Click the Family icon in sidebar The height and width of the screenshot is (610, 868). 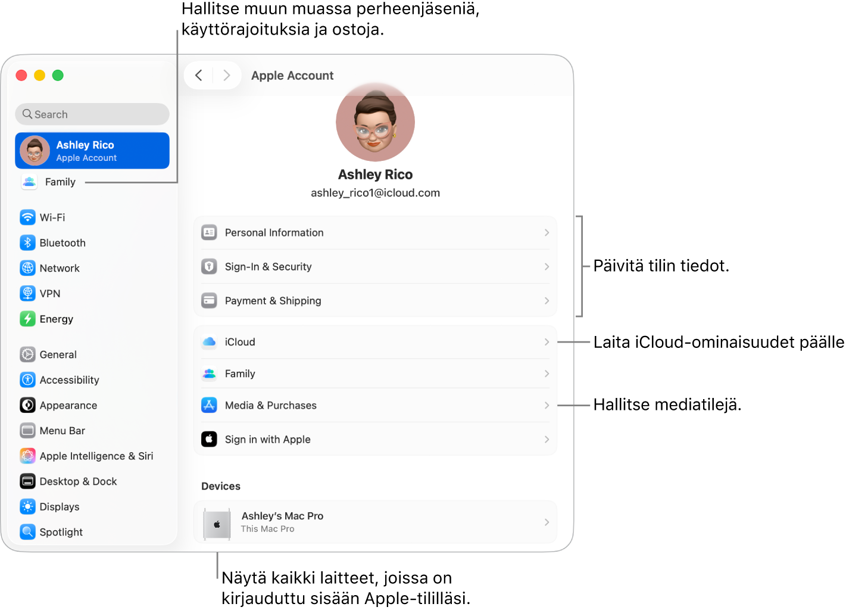29,182
